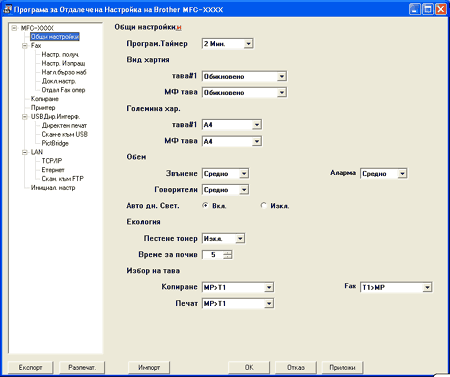Open Вид хартия МФ тава dropdown
Screen dimensions: 450x377
(244, 92)
